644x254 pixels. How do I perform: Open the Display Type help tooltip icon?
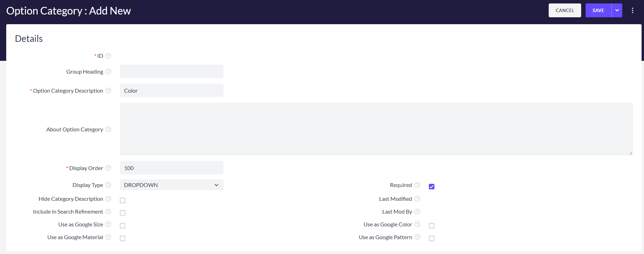pyautogui.click(x=108, y=185)
